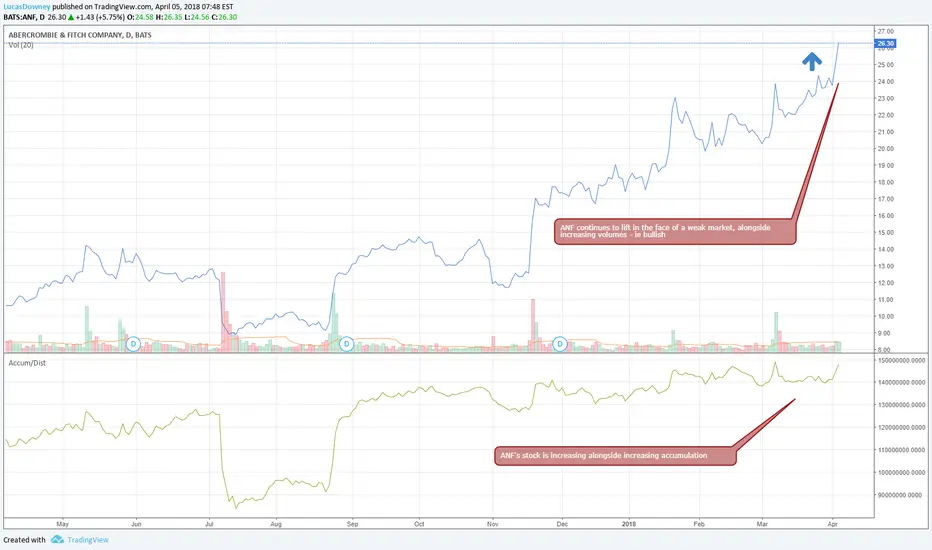Click the 16.00 price axis label

pyautogui.click(x=886, y=216)
